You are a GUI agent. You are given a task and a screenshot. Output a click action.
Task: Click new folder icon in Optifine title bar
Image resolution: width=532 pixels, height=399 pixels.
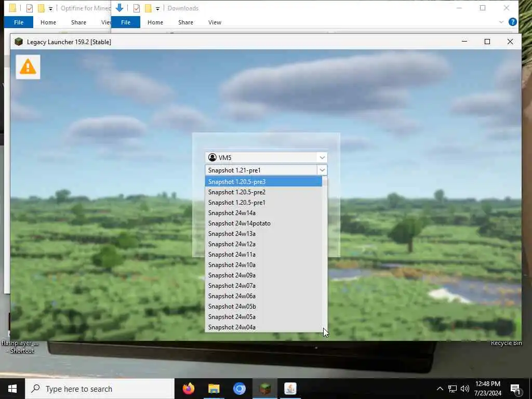click(x=42, y=8)
